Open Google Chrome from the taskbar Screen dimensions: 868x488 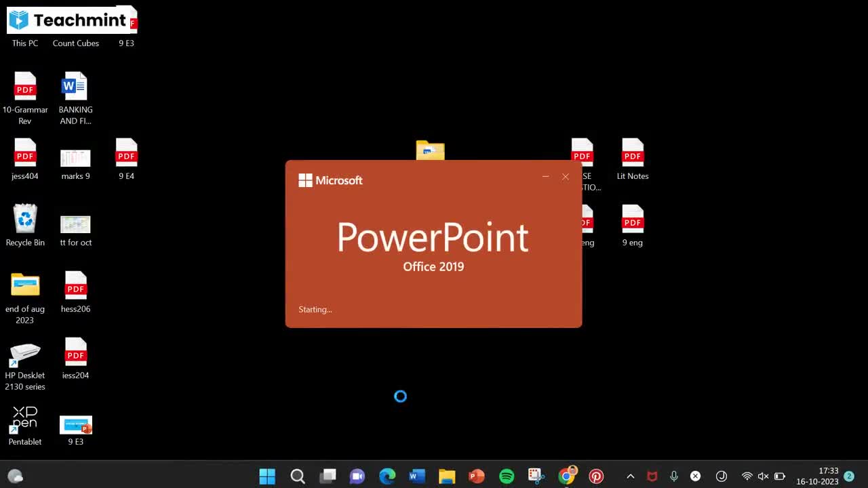coord(566,476)
